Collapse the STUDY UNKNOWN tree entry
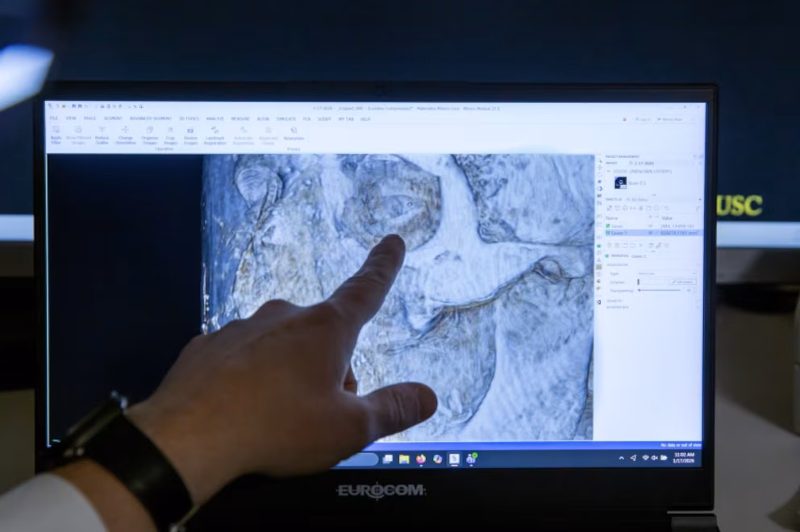This screenshot has width=800, height=532. point(608,172)
